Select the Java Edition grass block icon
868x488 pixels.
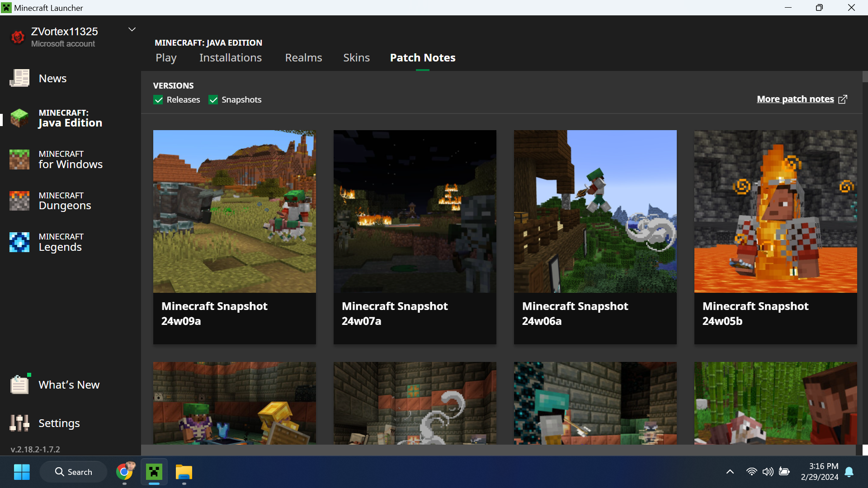(19, 118)
